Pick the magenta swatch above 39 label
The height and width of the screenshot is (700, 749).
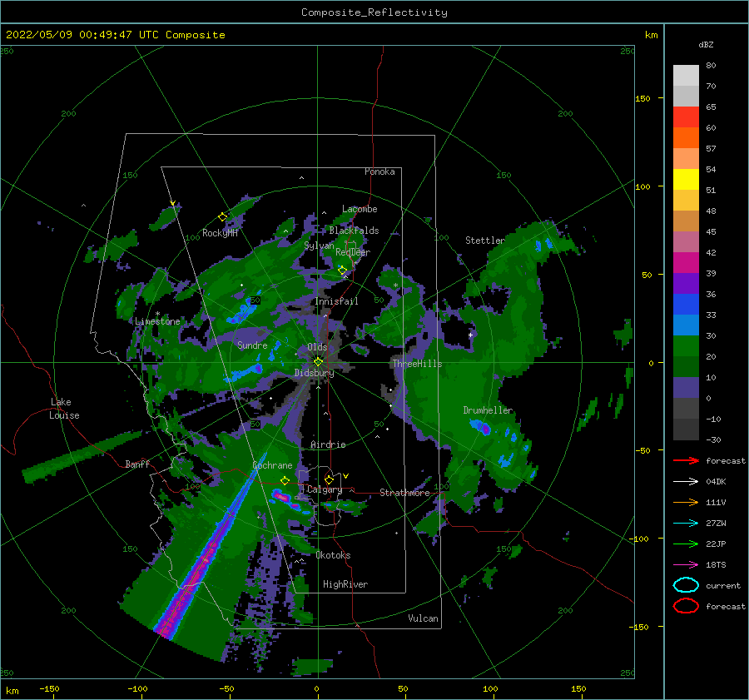(x=686, y=263)
